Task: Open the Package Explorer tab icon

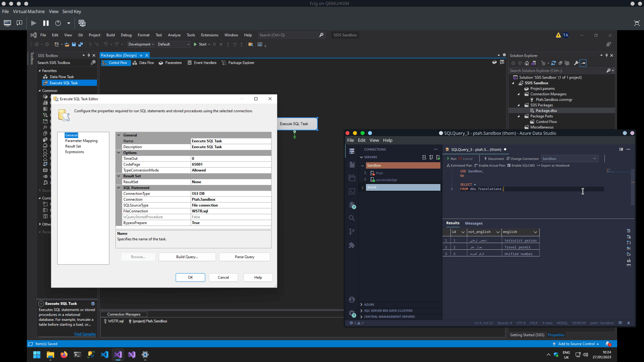Action: point(224,63)
